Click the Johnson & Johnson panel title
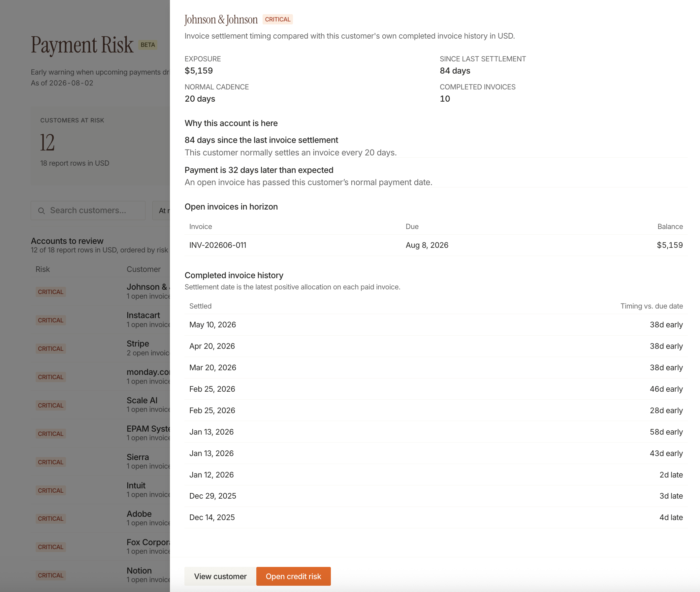The height and width of the screenshot is (592, 700). (221, 19)
